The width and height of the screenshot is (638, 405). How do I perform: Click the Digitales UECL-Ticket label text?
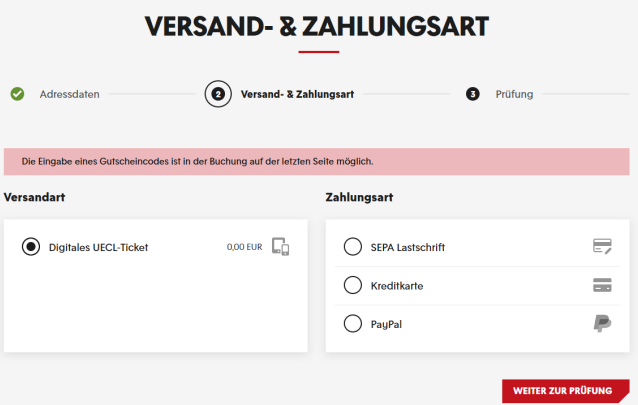pos(98,247)
